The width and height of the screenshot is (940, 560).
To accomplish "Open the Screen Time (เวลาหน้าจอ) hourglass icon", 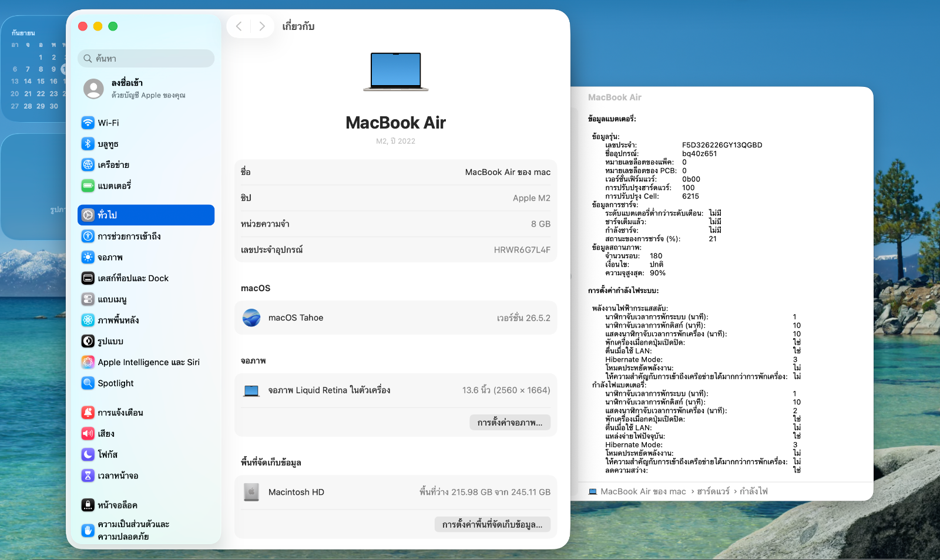I will click(88, 475).
